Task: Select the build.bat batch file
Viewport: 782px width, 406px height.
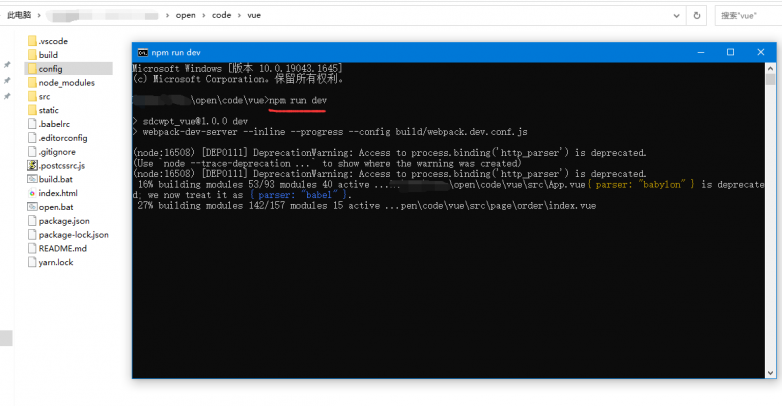Action: click(x=55, y=179)
